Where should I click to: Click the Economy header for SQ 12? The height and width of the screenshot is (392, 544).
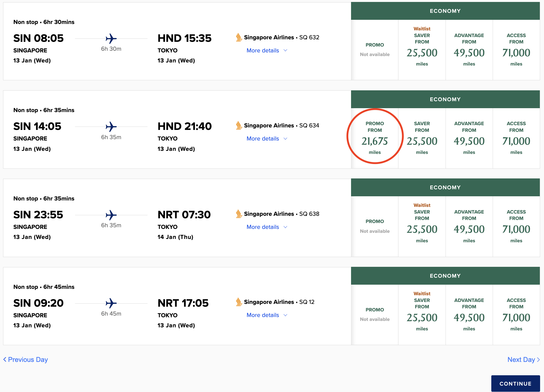click(x=445, y=276)
